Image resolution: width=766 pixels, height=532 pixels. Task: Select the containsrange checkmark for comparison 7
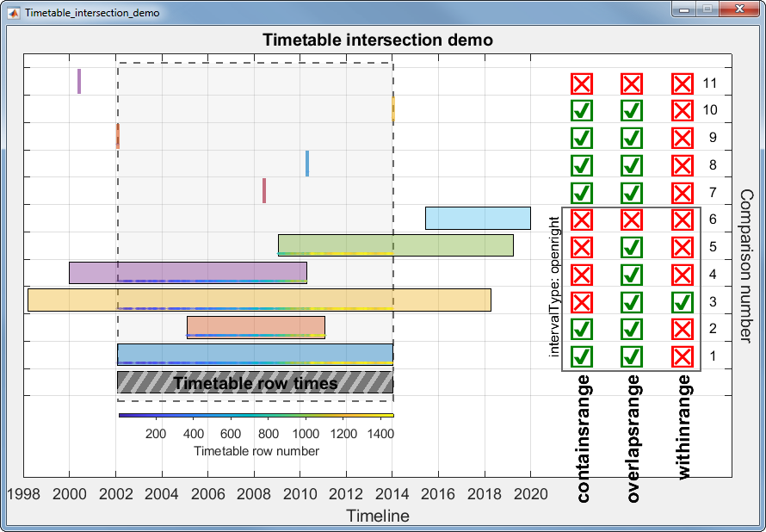point(582,193)
